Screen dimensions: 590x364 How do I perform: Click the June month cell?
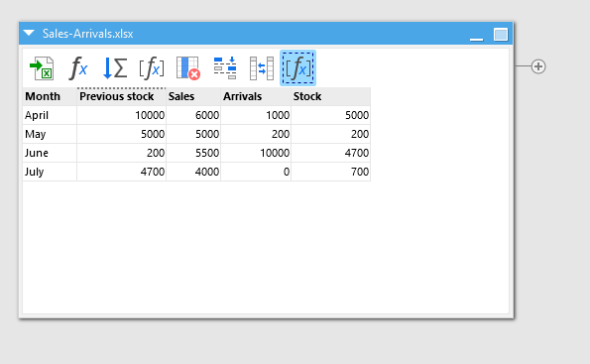pos(50,153)
